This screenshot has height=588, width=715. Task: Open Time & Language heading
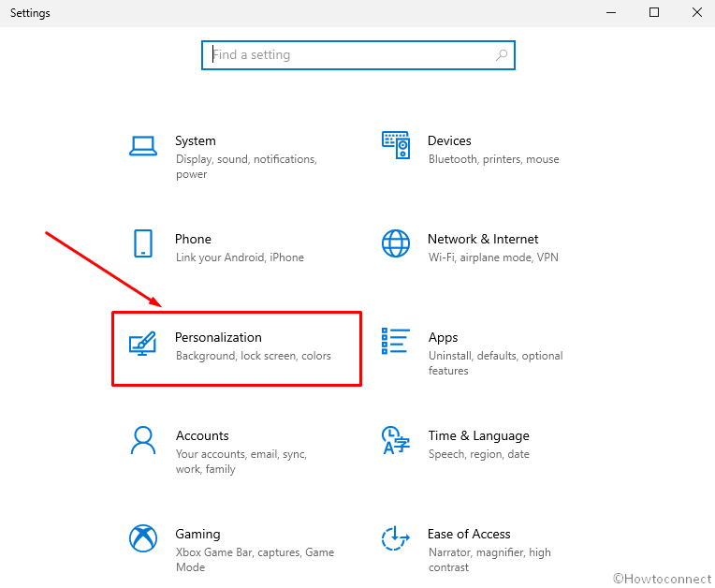(479, 436)
